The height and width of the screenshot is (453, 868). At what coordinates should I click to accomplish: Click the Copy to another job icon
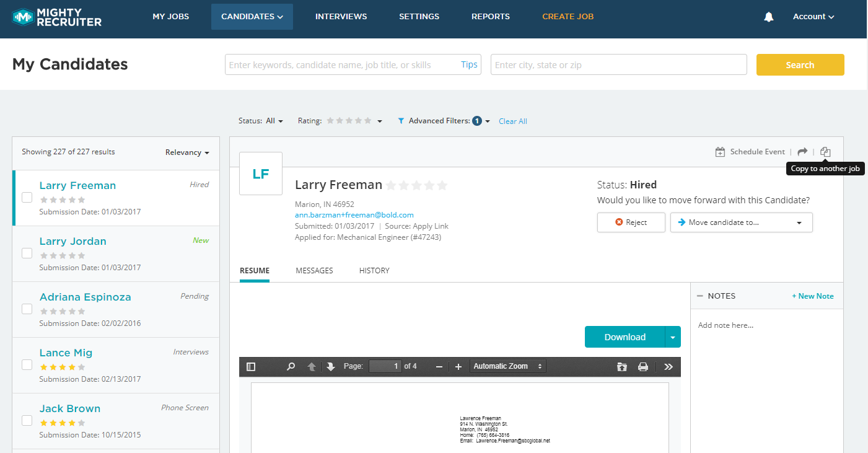[x=825, y=152]
